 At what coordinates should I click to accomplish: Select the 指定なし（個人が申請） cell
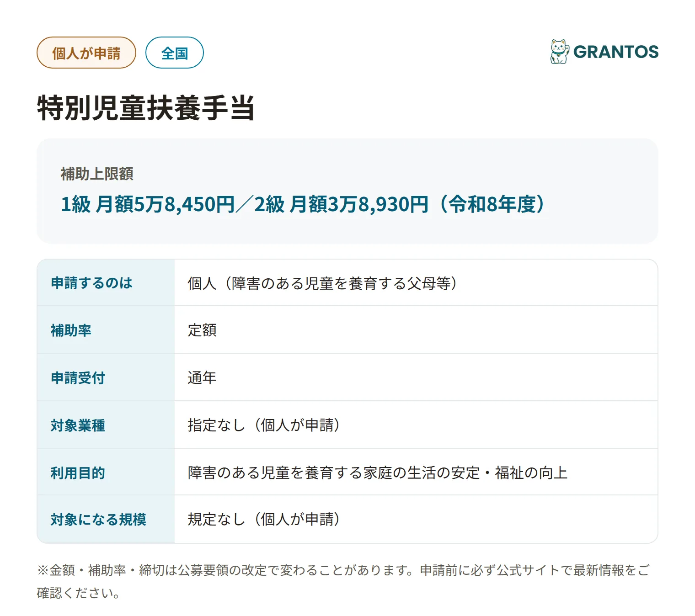416,425
